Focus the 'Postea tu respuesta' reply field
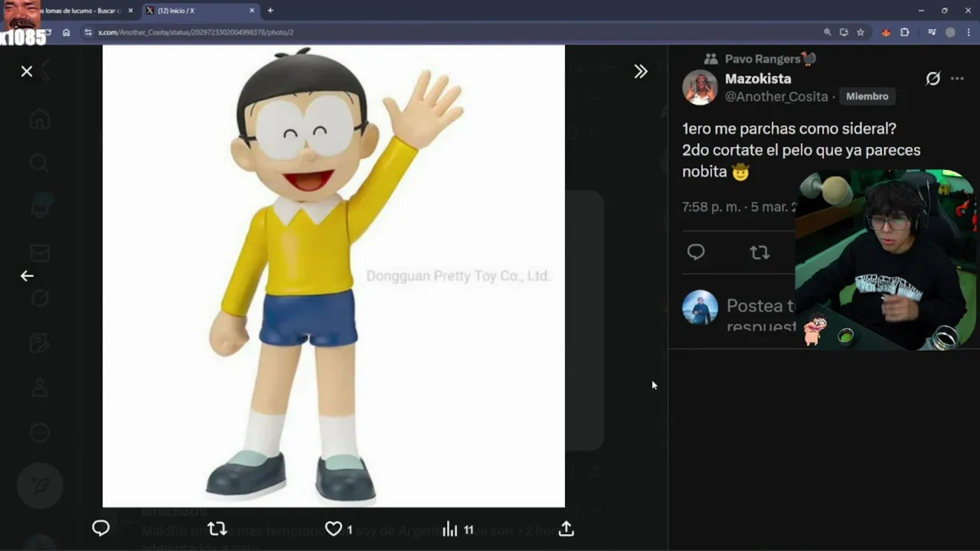This screenshot has height=551, width=980. [x=761, y=315]
